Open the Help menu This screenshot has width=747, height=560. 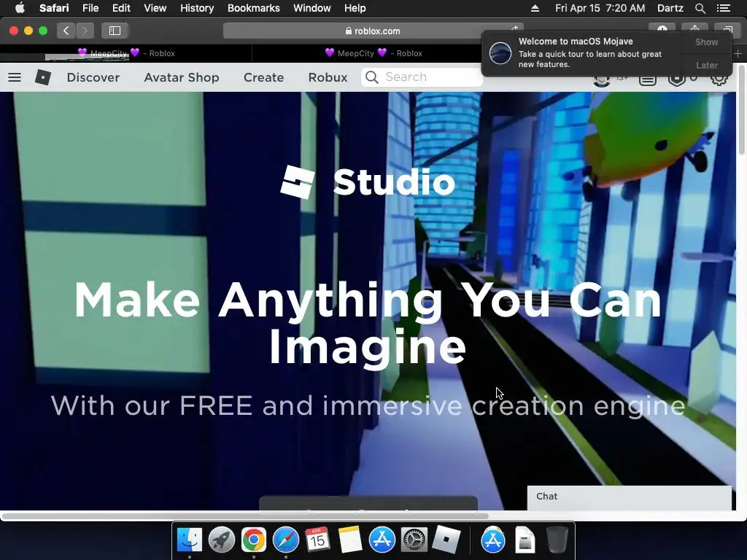point(355,8)
